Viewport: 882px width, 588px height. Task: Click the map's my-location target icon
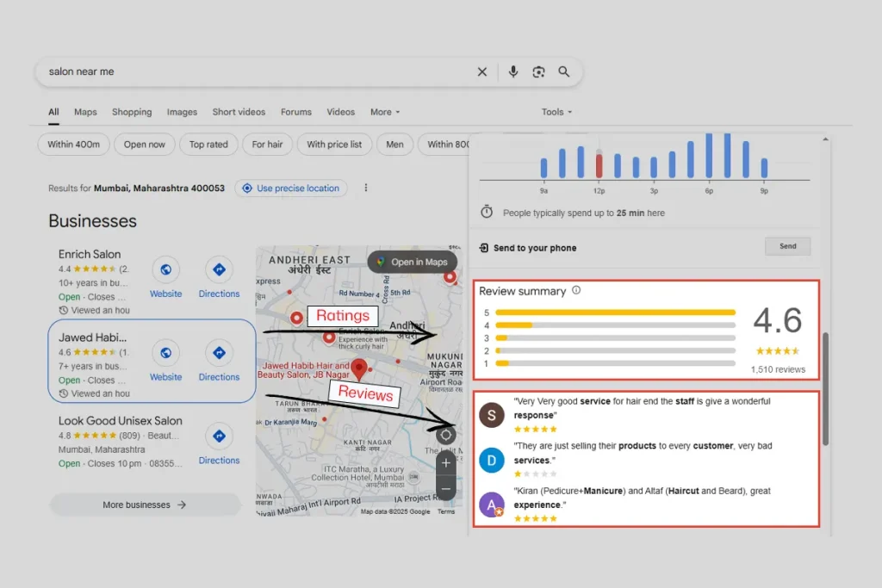point(446,435)
